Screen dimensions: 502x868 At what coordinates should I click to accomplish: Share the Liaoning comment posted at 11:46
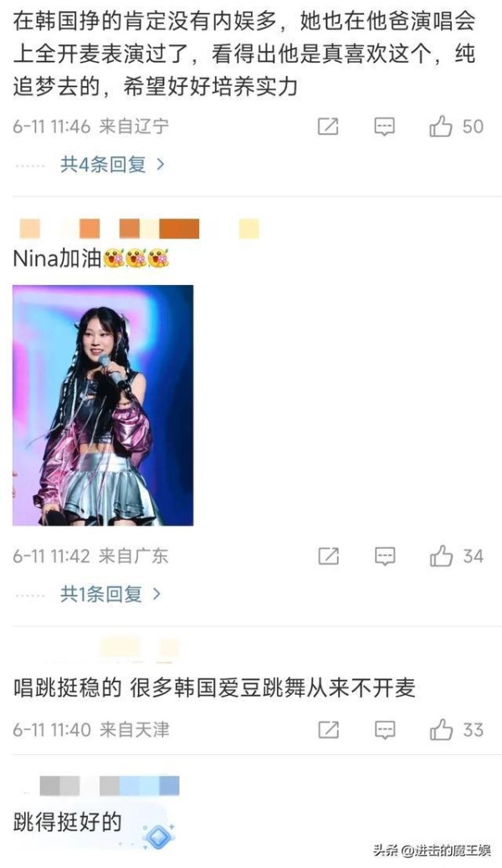[328, 127]
